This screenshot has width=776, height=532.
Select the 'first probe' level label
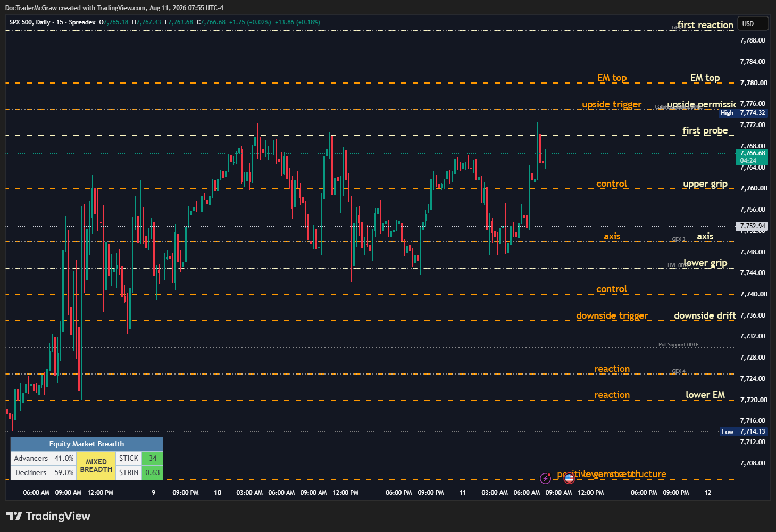tap(705, 130)
